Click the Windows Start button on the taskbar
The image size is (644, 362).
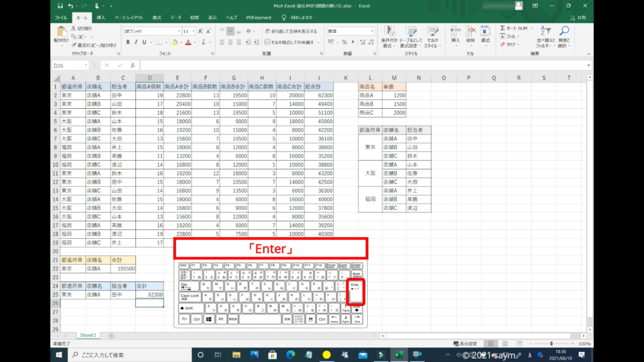pos(59,355)
